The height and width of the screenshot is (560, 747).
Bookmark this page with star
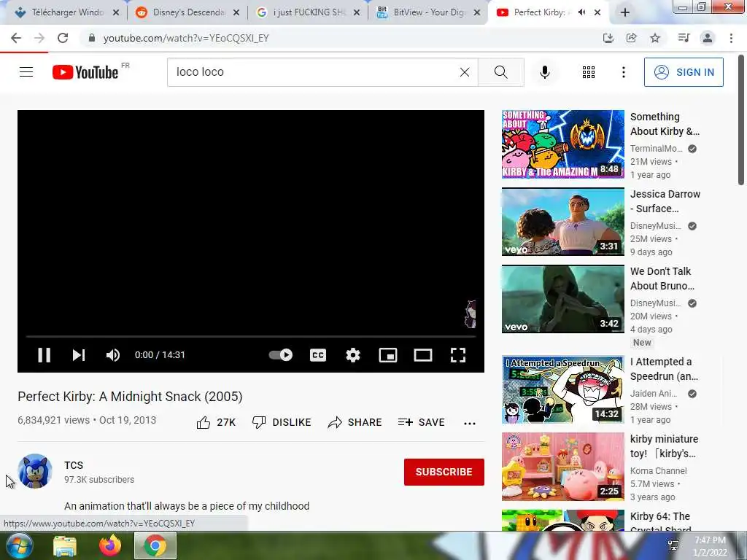[655, 38]
